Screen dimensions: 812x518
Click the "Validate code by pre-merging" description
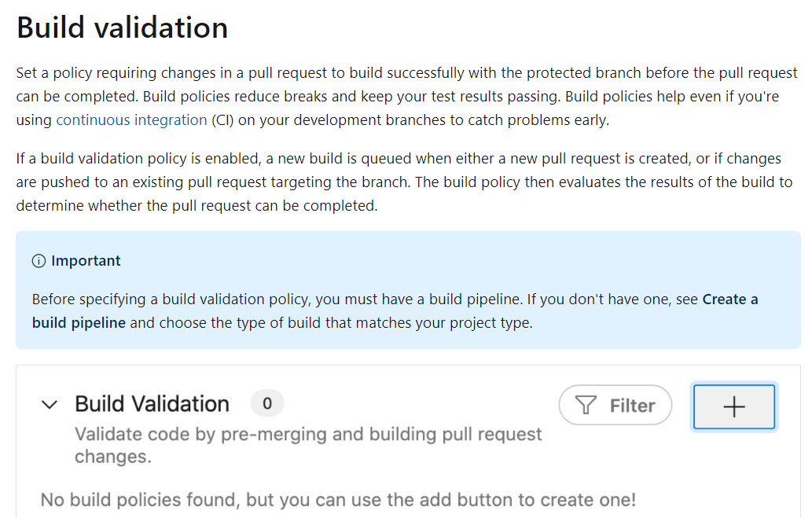308,435
